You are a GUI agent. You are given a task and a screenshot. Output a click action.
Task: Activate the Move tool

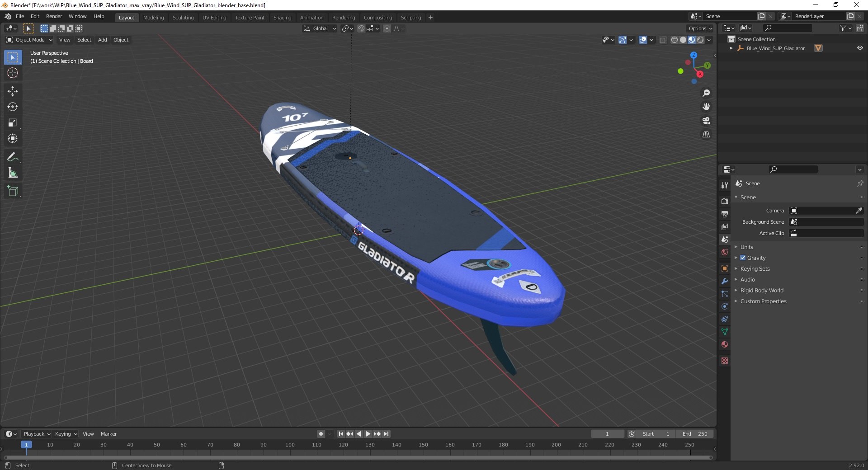[13, 91]
